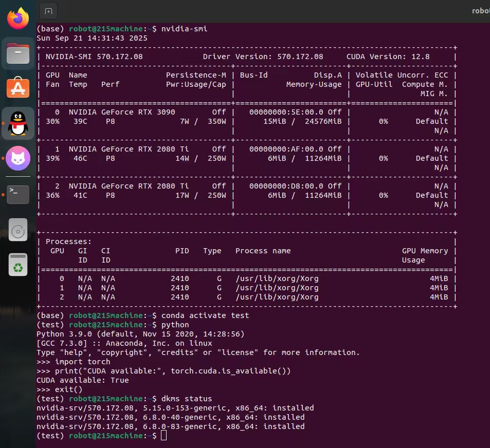Select GPU 2 name RTX 2080 Ti

coord(129,186)
